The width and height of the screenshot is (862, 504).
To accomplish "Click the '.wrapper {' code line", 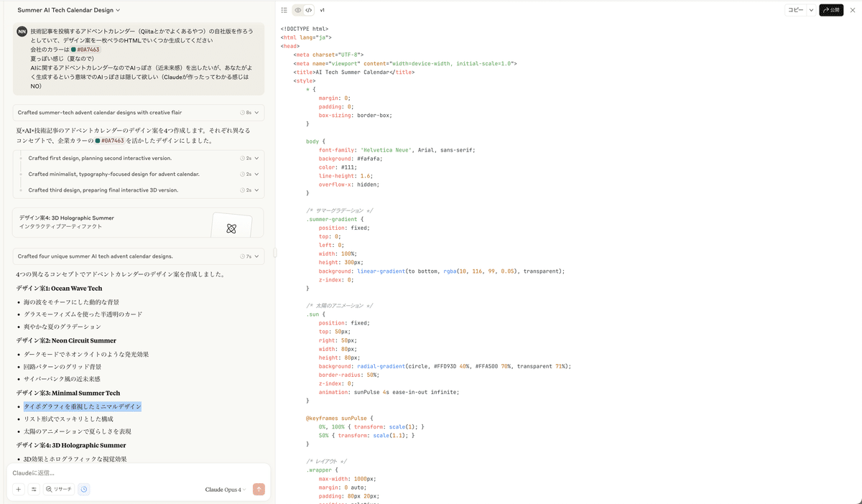I will click(x=321, y=470).
